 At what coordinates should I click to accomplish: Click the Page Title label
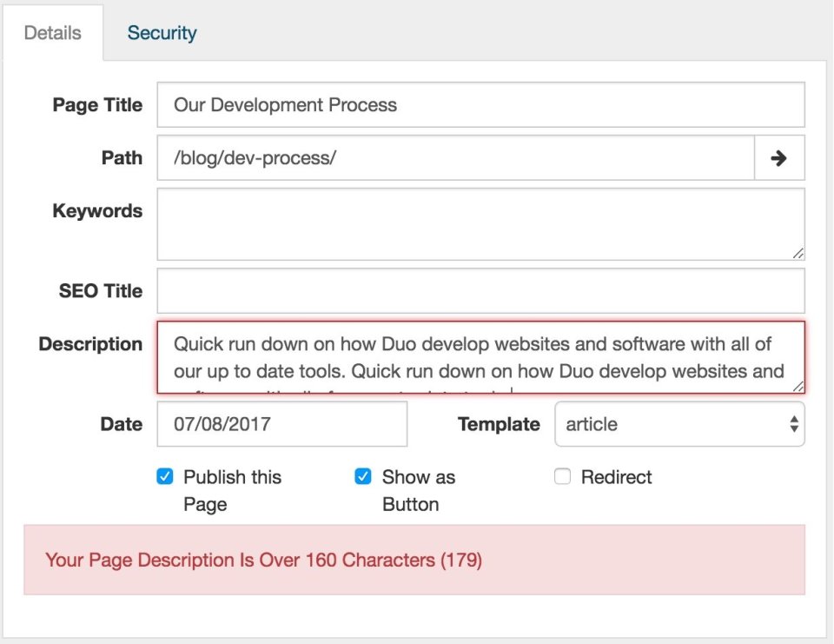[x=96, y=105]
